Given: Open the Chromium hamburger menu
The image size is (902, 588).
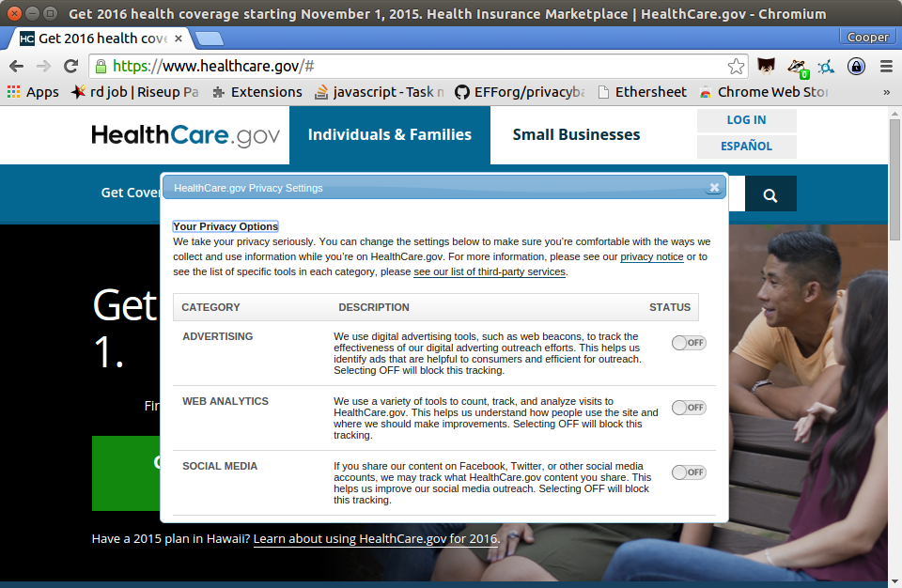Looking at the screenshot, I should point(886,67).
